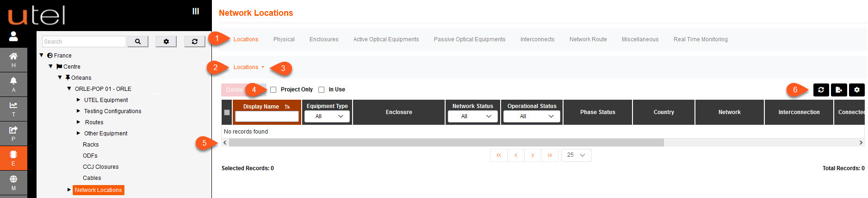Go to next page of results

(x=533, y=155)
